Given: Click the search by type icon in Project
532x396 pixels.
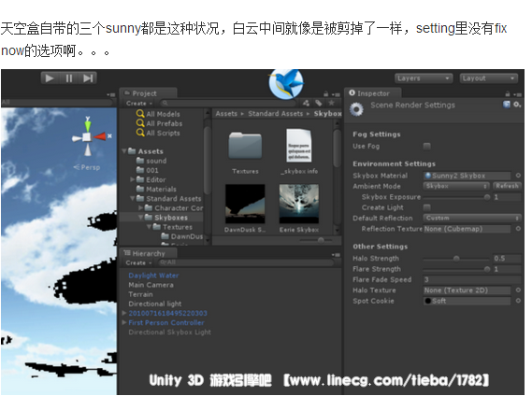Looking at the screenshot, I should point(307,103).
